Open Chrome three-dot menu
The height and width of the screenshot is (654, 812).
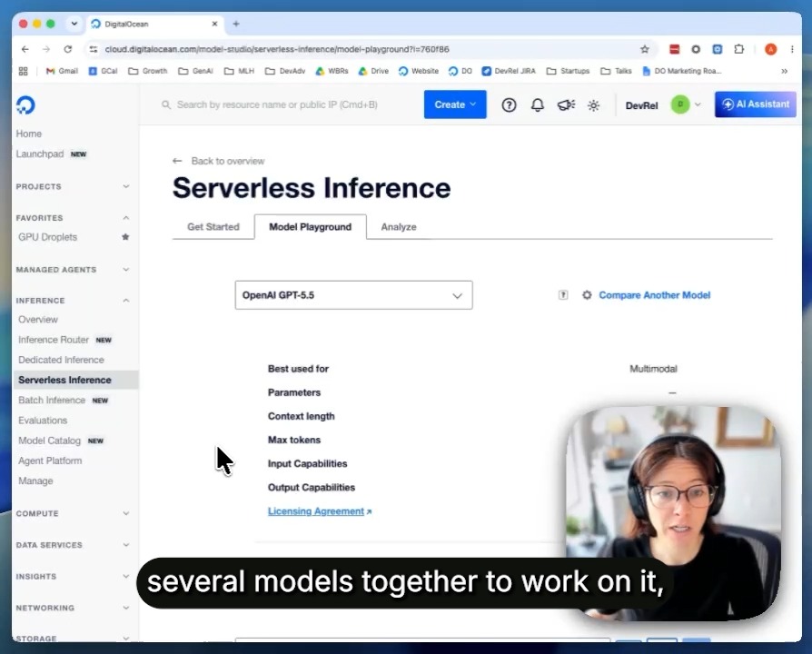(792, 49)
